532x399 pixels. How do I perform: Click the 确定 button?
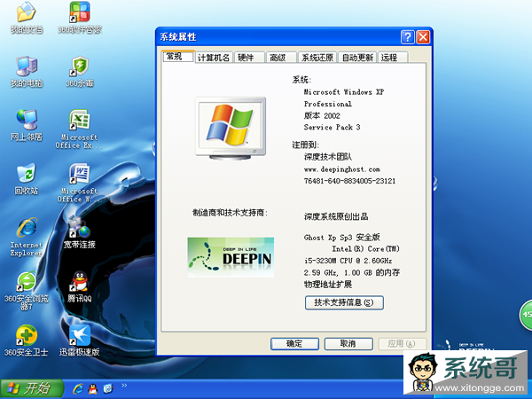tap(294, 344)
